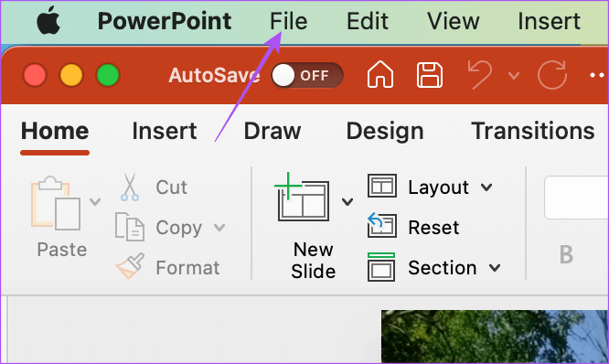Click the Layout icon

coord(382,186)
